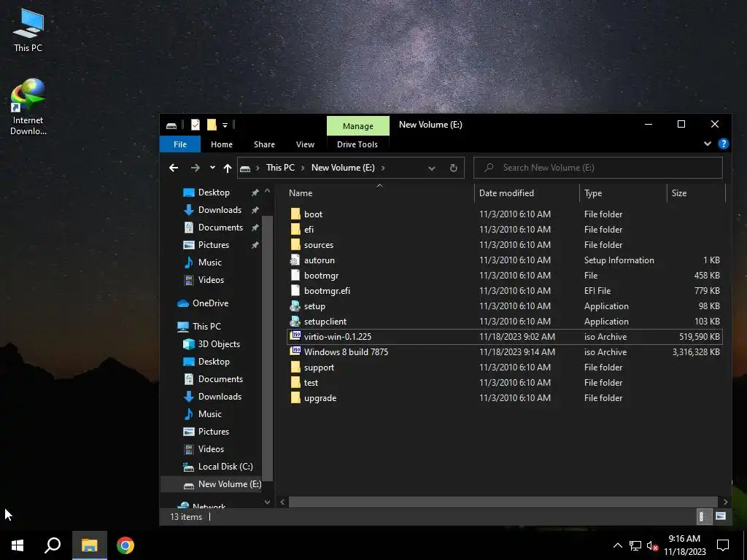
Task: Open the Action Center notifications icon
Action: tap(723, 545)
